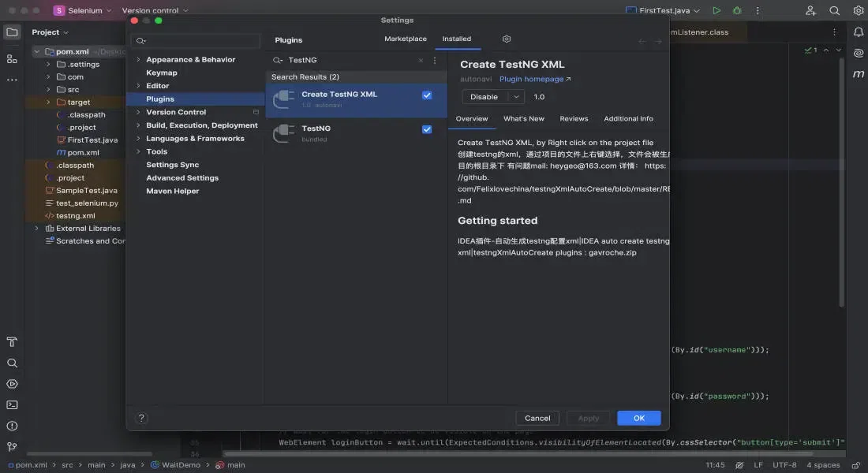Expand the target folder in project tree
The width and height of the screenshot is (868, 473).
click(48, 102)
